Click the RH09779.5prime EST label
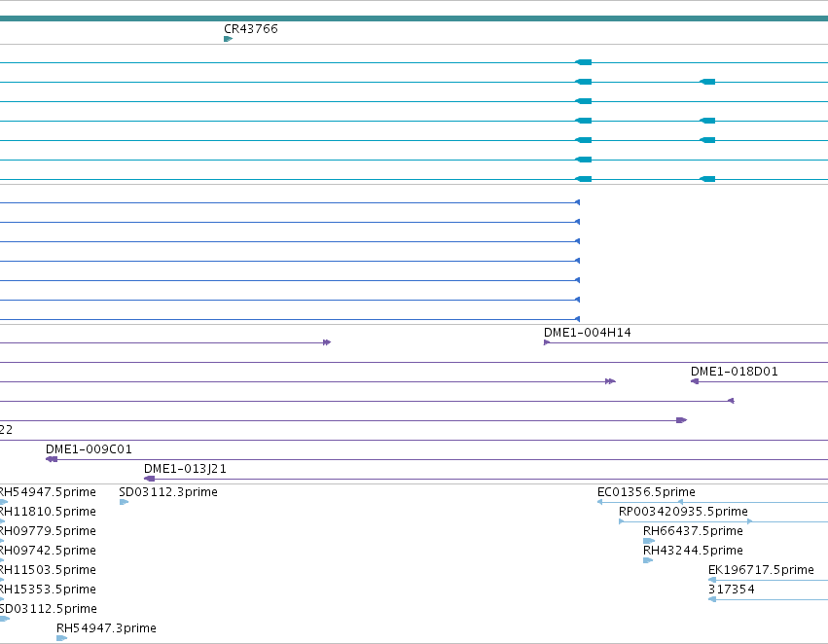 click(48, 531)
